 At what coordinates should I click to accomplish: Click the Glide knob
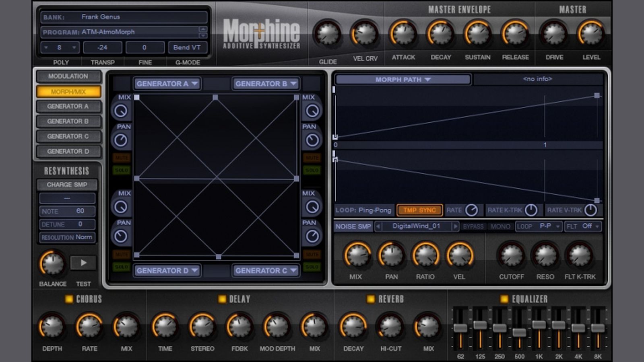point(328,34)
